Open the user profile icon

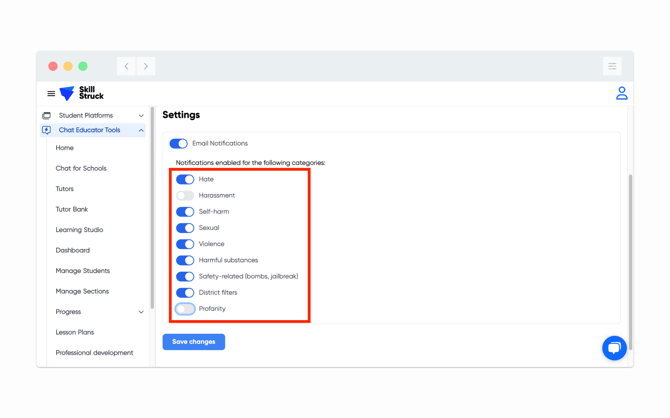click(621, 93)
